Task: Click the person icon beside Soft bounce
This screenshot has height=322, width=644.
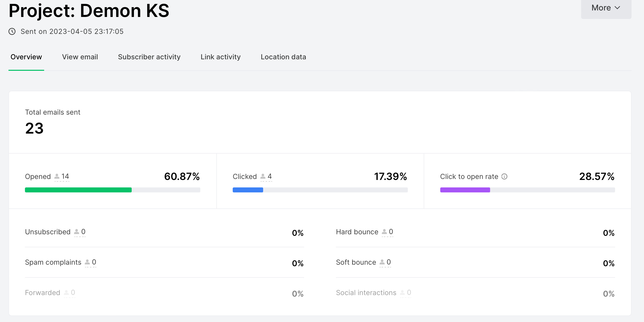Action: (382, 262)
